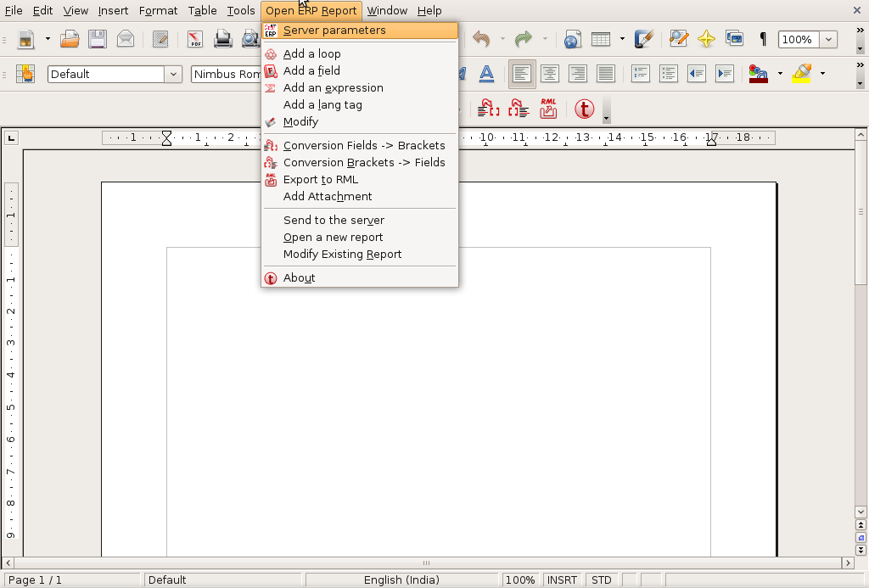Click the Open file folder icon

(70, 39)
